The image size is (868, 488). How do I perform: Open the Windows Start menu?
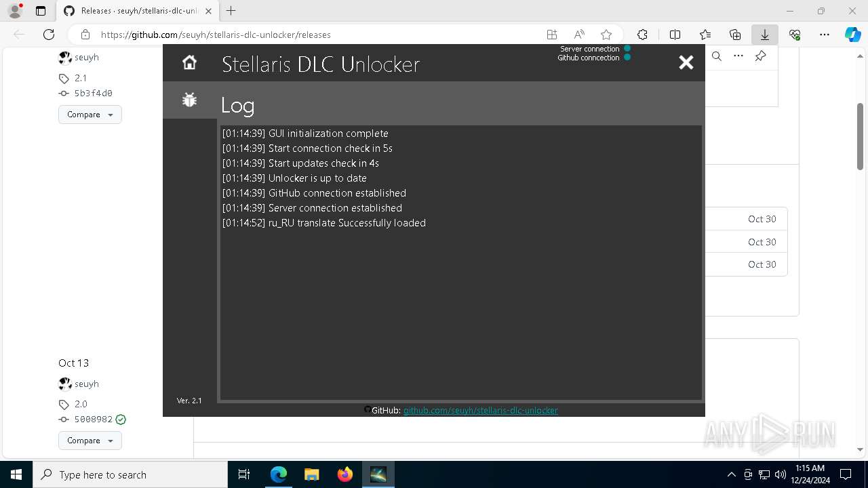[x=16, y=474]
